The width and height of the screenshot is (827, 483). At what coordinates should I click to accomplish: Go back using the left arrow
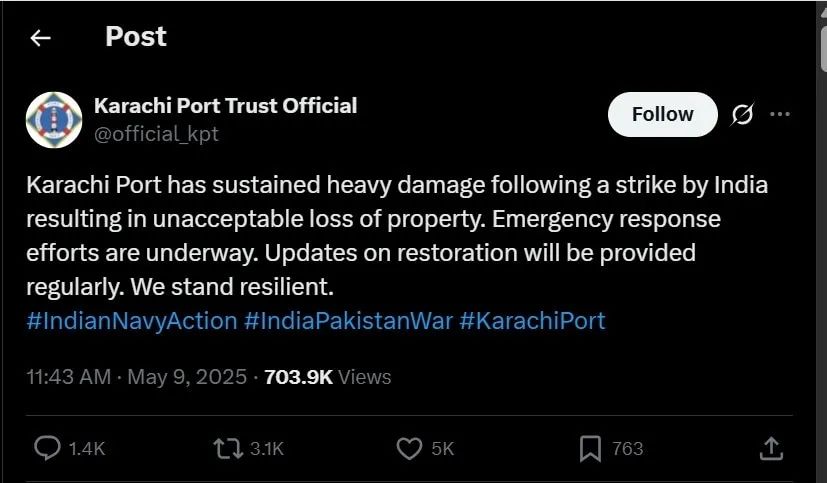coord(40,38)
